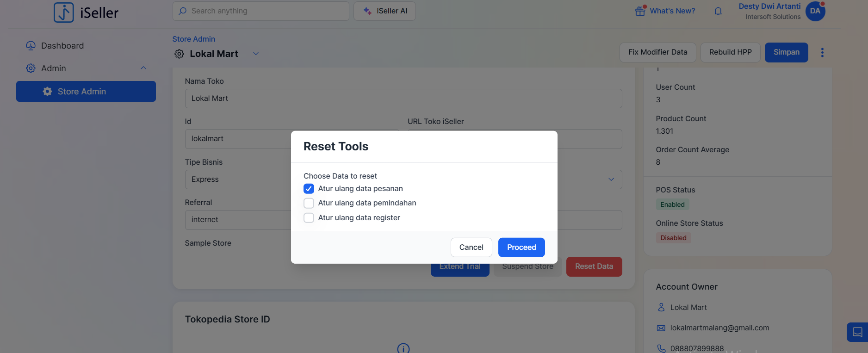Open the chat support widget icon
Screen dimensions: 868x353
[x=857, y=332]
